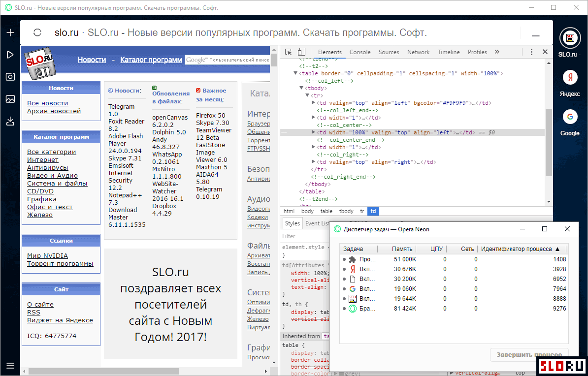Open the Profiles tab

point(477,52)
